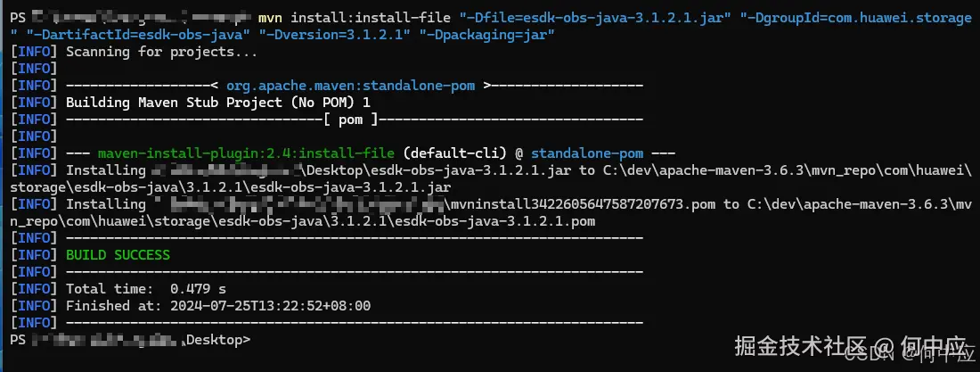Click the '-Dpackaging=jar' argument

click(x=486, y=35)
